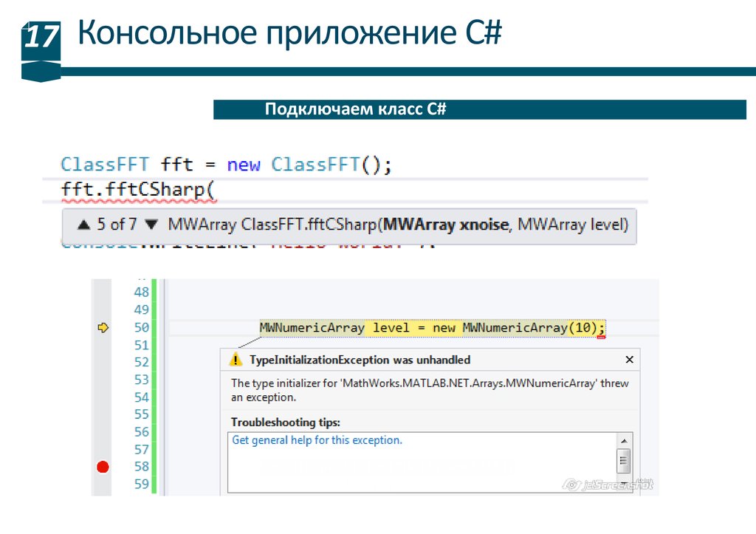Click the slide number 17 badge
The height and width of the screenshot is (534, 756).
[x=41, y=37]
